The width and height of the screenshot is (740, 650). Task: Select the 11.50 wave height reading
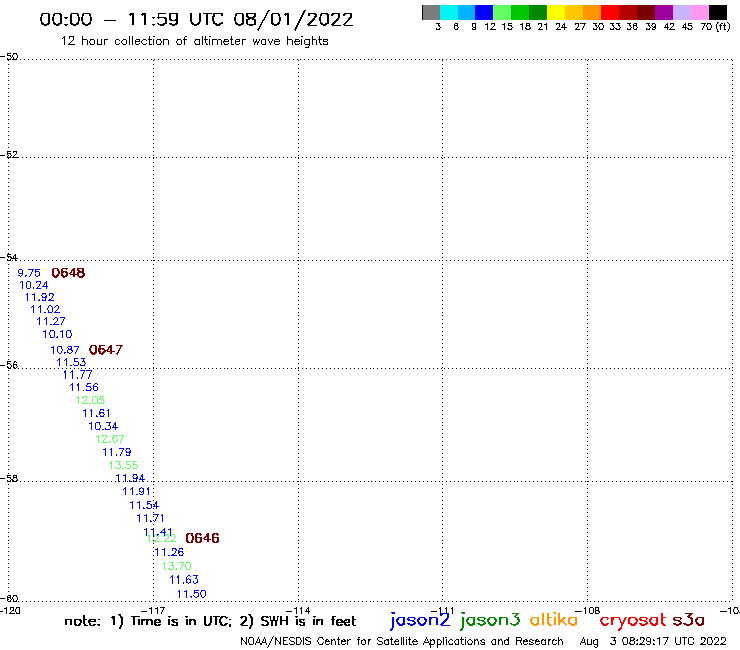[x=192, y=594]
